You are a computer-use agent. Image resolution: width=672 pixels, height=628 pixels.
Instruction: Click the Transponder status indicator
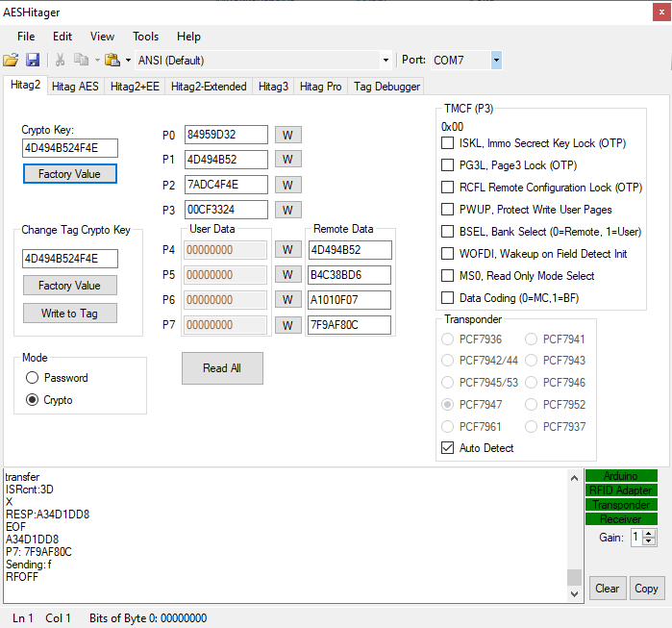tap(621, 505)
